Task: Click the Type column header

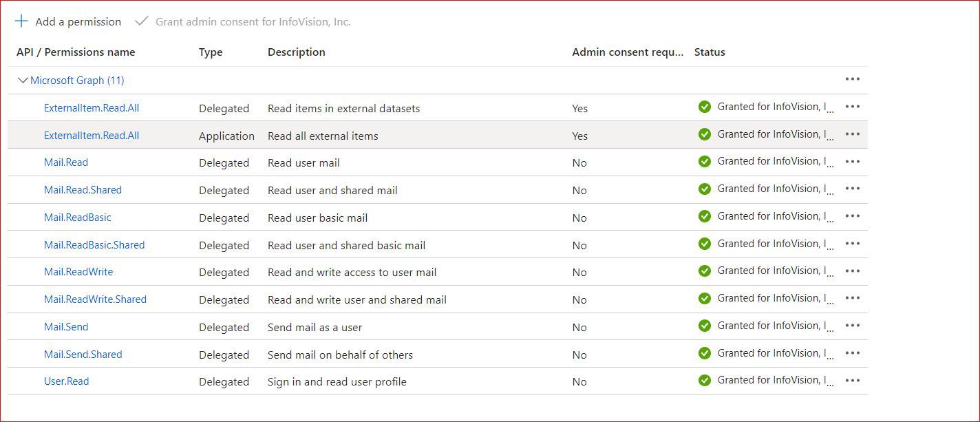Action: [211, 52]
